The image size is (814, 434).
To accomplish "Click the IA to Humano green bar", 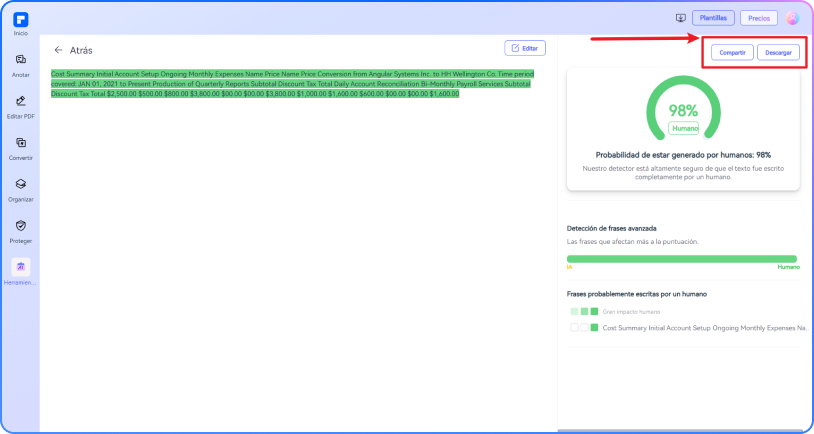I will (x=682, y=259).
